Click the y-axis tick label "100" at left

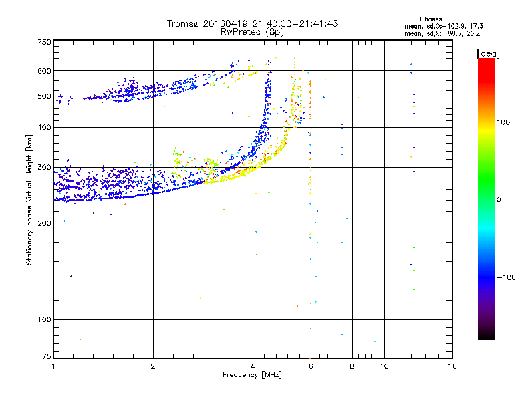click(44, 319)
